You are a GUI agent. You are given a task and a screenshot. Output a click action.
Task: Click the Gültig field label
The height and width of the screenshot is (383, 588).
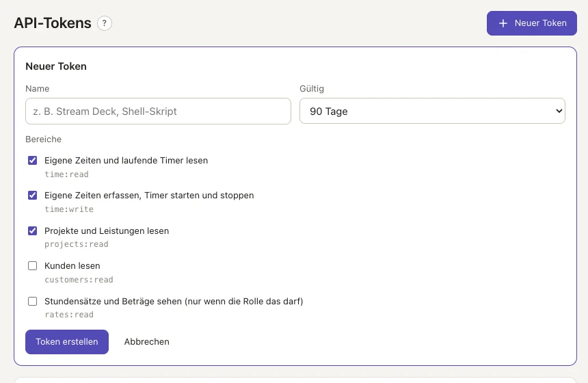pos(312,89)
